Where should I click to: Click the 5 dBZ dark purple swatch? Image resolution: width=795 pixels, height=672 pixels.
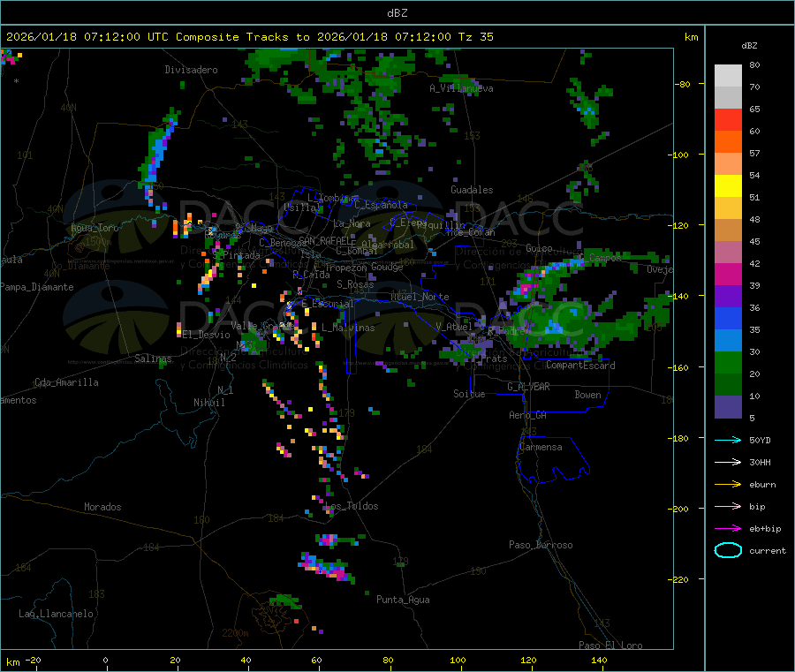click(728, 407)
